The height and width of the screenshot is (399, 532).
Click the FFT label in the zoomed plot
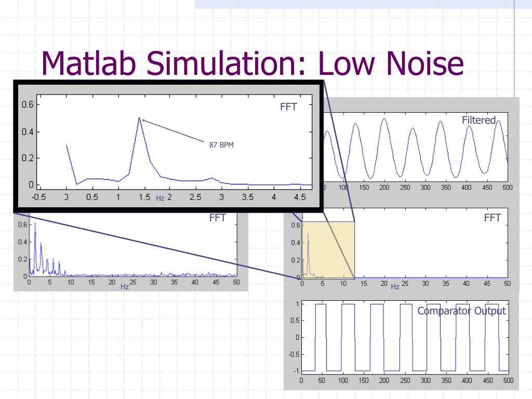[x=288, y=107]
